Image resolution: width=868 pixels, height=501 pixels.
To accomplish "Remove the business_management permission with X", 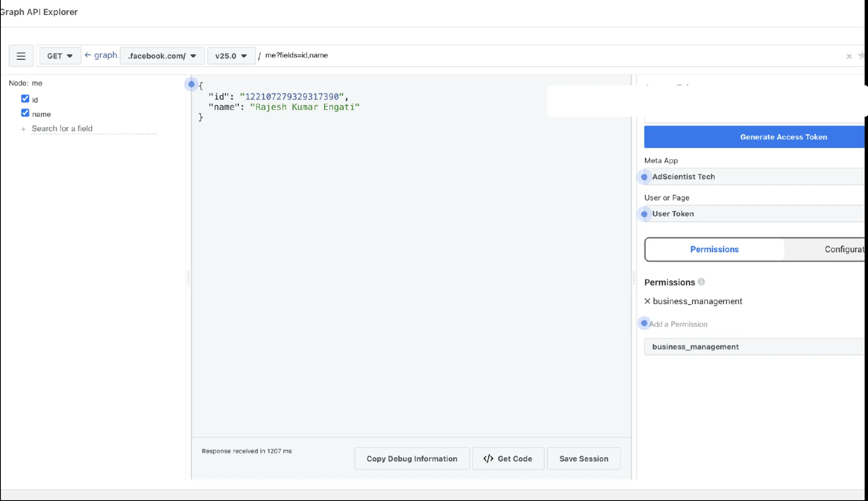I will point(647,301).
